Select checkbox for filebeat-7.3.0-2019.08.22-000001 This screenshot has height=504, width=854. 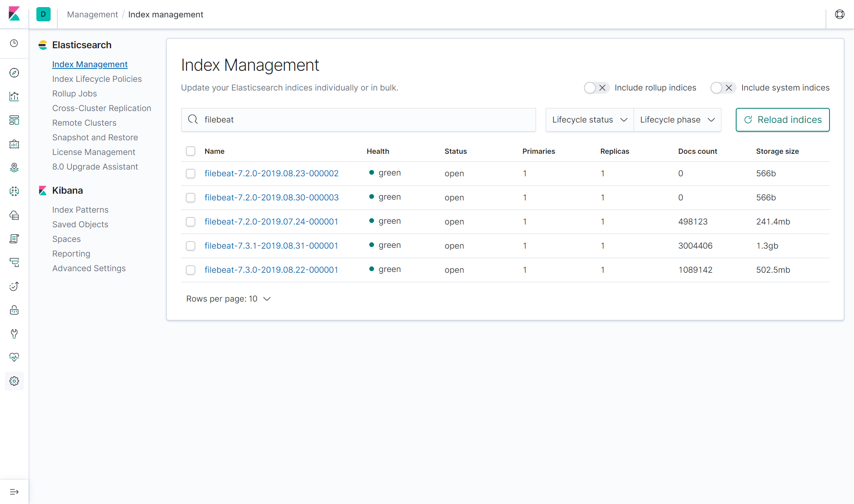click(191, 270)
